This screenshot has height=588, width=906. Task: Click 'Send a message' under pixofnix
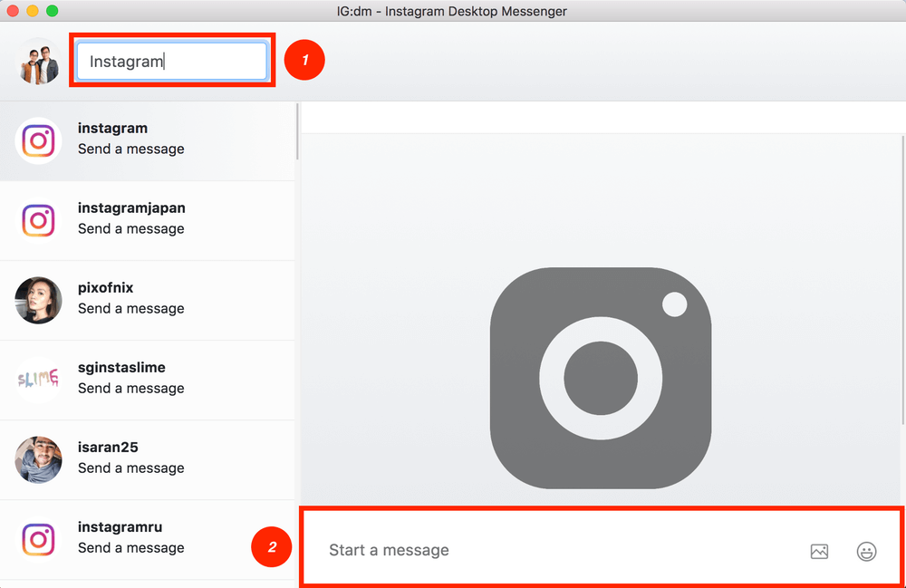[130, 309]
